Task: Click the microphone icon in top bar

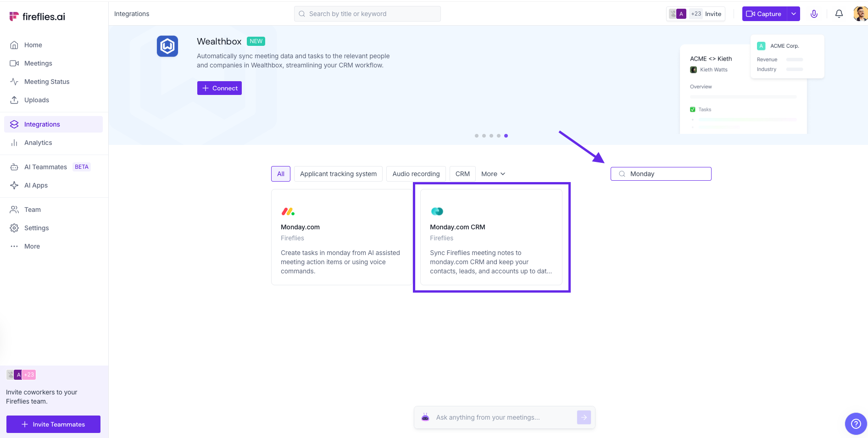Action: pyautogui.click(x=814, y=14)
